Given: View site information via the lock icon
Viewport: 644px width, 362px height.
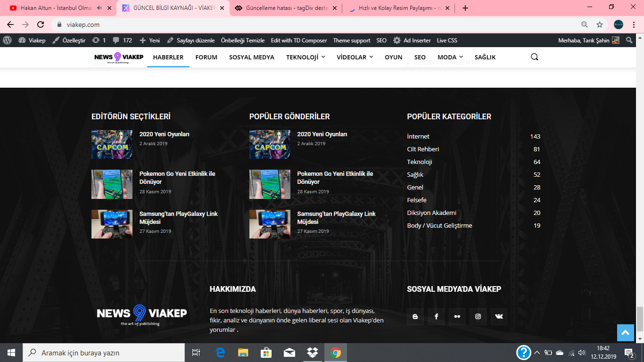Looking at the screenshot, I should coord(59,25).
